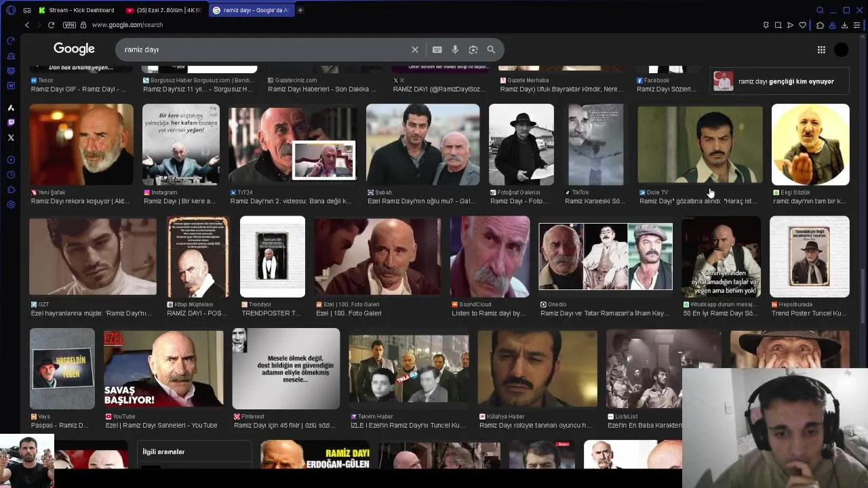Open Twitch in the sidebar
The image size is (868, 488).
[11, 123]
